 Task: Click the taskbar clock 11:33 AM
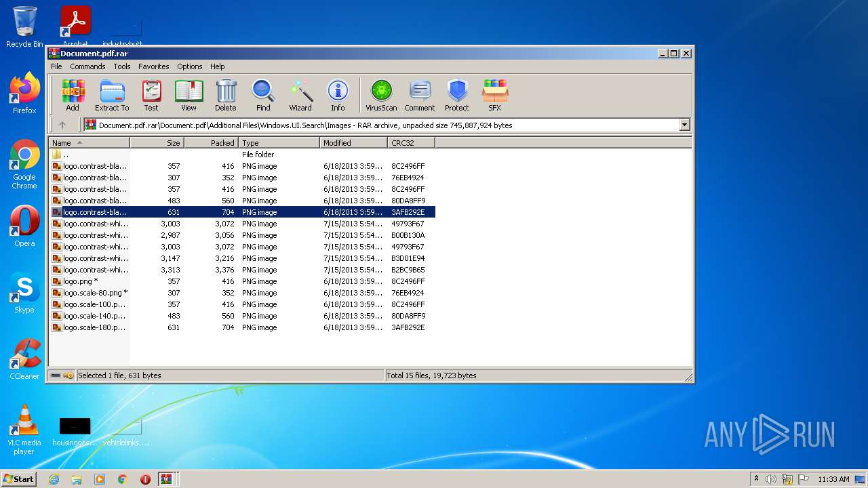[833, 479]
